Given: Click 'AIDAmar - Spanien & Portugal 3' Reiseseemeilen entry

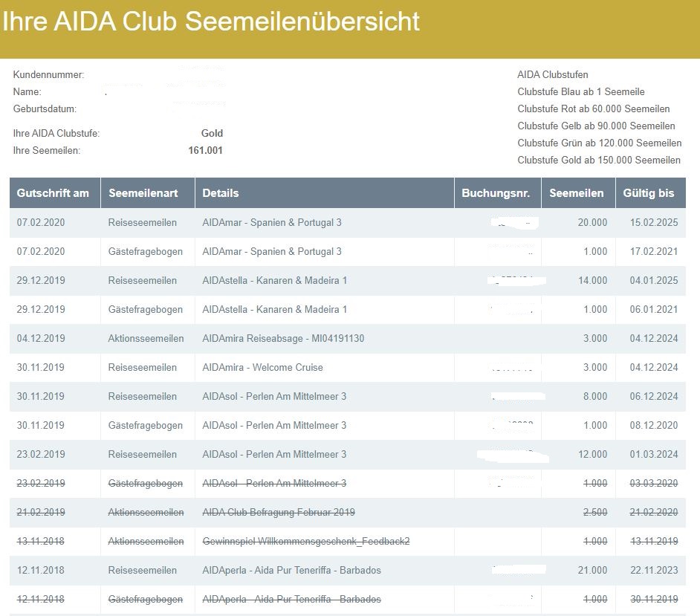Looking at the screenshot, I should 271,223.
